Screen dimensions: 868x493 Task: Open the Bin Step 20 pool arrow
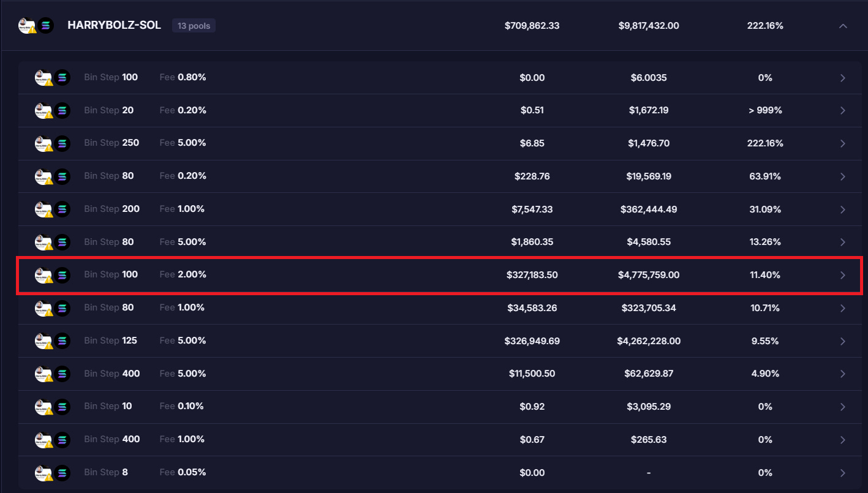(x=843, y=111)
